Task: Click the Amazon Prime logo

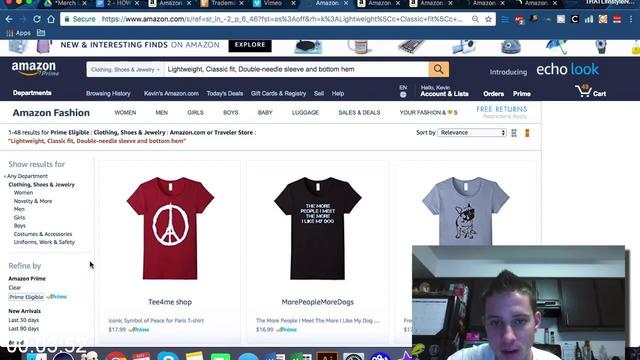Action: 34,69
